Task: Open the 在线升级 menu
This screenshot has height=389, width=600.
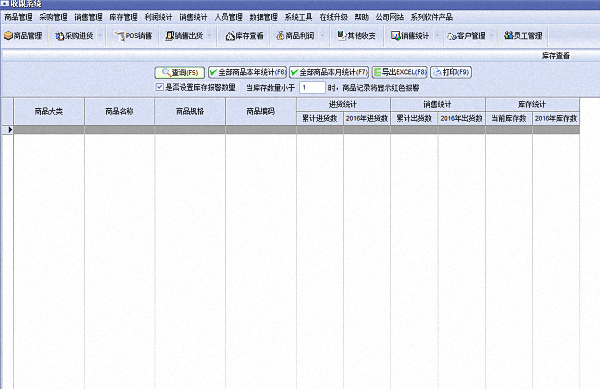Action: tap(334, 17)
